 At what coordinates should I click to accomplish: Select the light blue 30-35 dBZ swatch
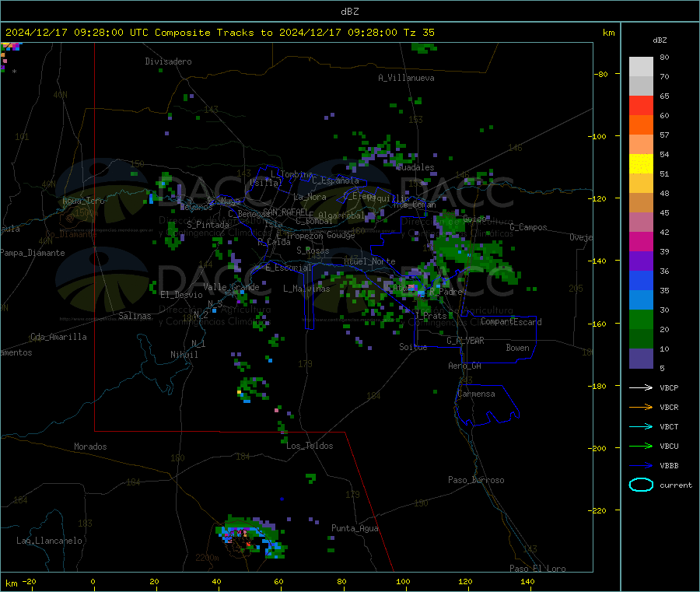[641, 300]
